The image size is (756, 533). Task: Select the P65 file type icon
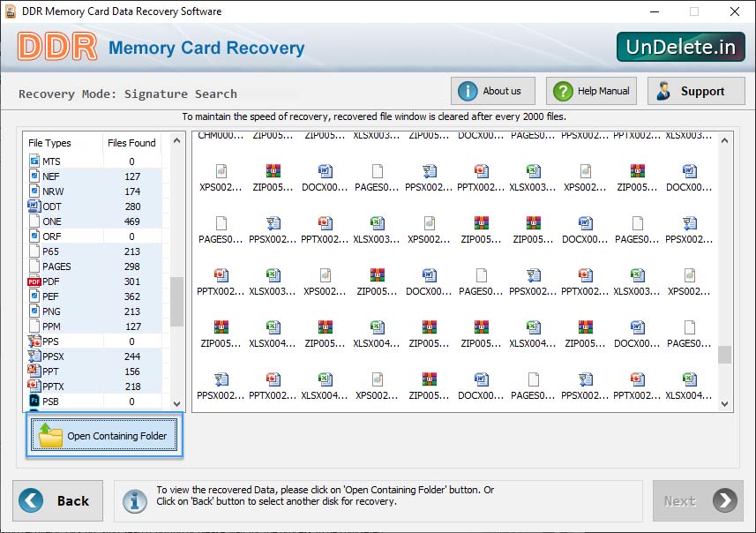(34, 251)
